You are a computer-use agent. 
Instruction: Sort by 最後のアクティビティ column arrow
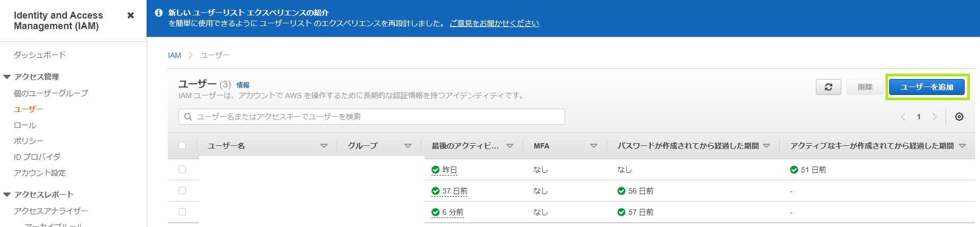tap(510, 146)
